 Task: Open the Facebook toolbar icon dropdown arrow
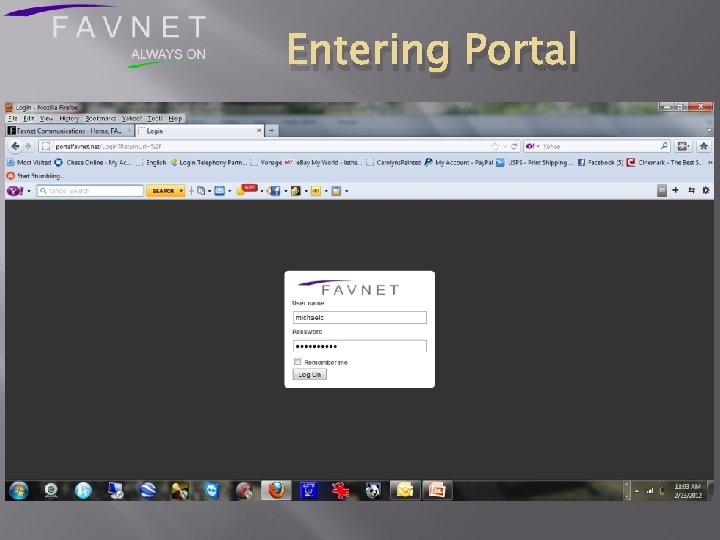285,191
